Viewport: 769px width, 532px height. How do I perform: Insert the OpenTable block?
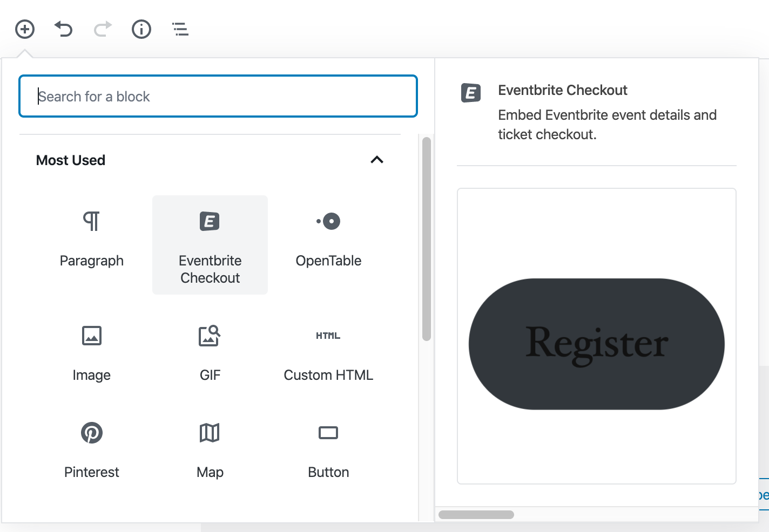[x=328, y=245]
